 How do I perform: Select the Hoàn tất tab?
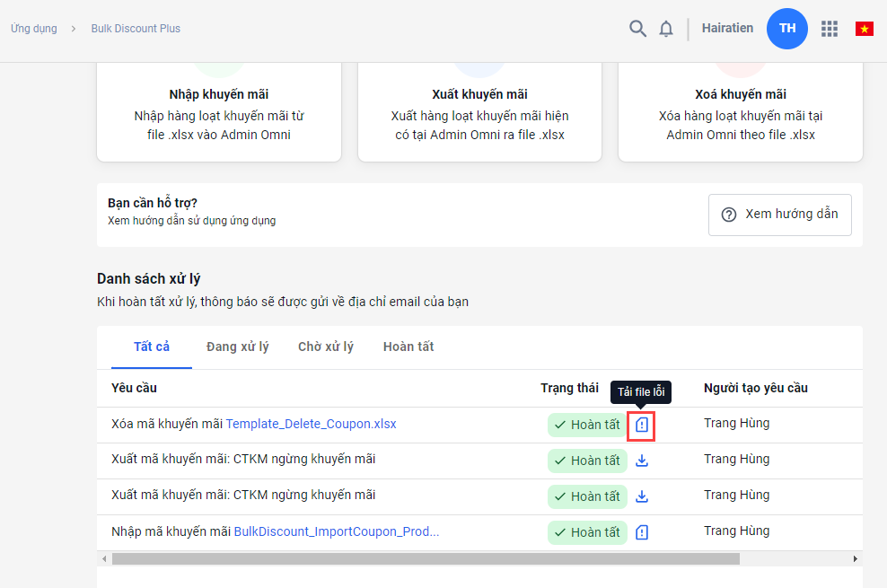[x=408, y=347]
